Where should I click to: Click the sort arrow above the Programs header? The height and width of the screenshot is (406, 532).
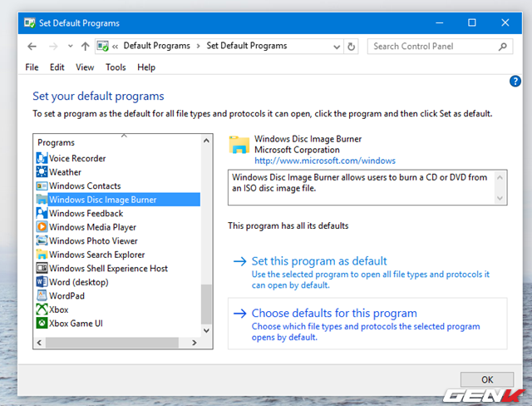(x=124, y=136)
